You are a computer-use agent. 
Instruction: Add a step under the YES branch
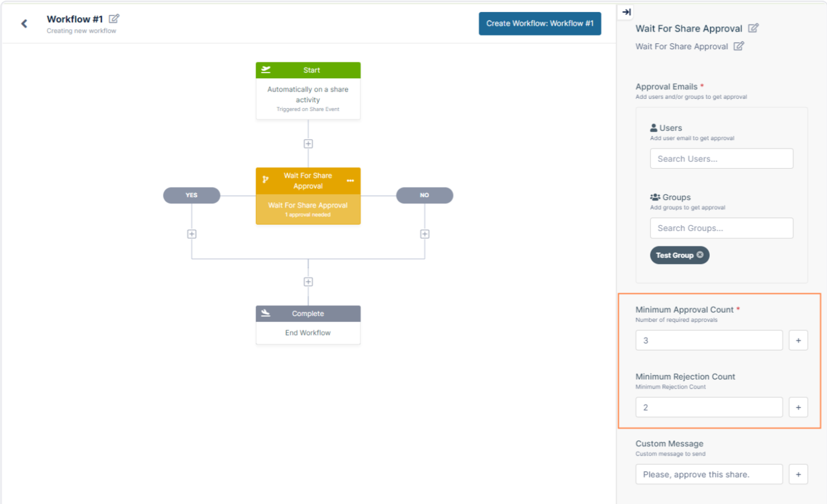tap(192, 234)
